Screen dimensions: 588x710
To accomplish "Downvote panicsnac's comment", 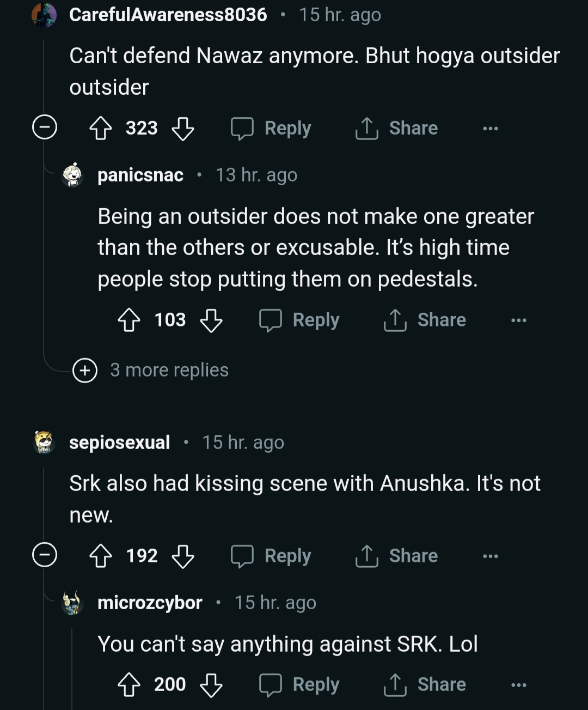I will pos(211,320).
